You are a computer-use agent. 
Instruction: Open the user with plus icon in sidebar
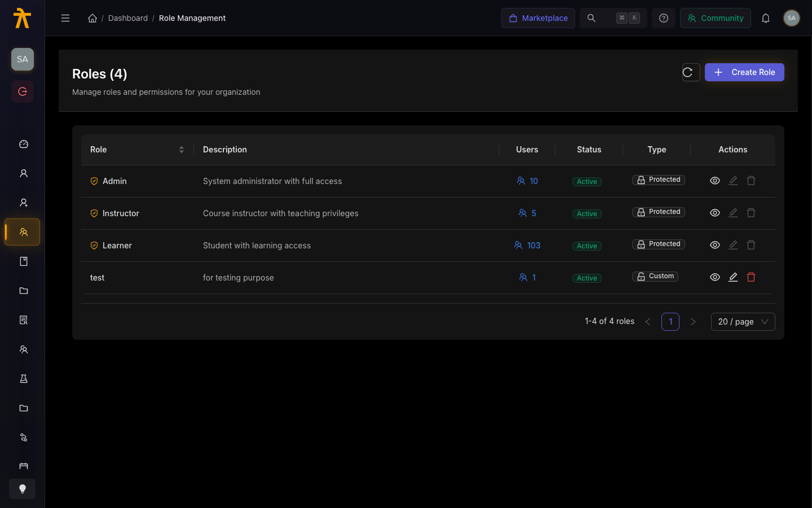point(24,203)
